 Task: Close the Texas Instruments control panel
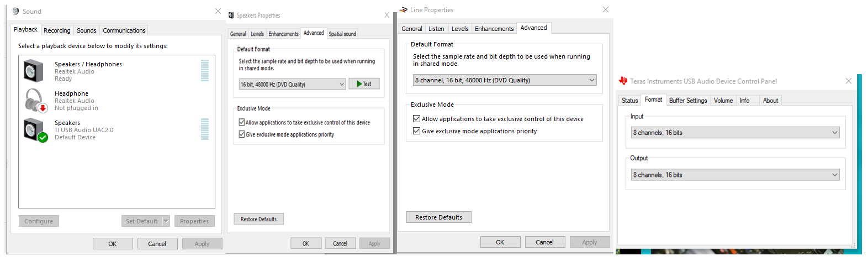click(x=849, y=81)
